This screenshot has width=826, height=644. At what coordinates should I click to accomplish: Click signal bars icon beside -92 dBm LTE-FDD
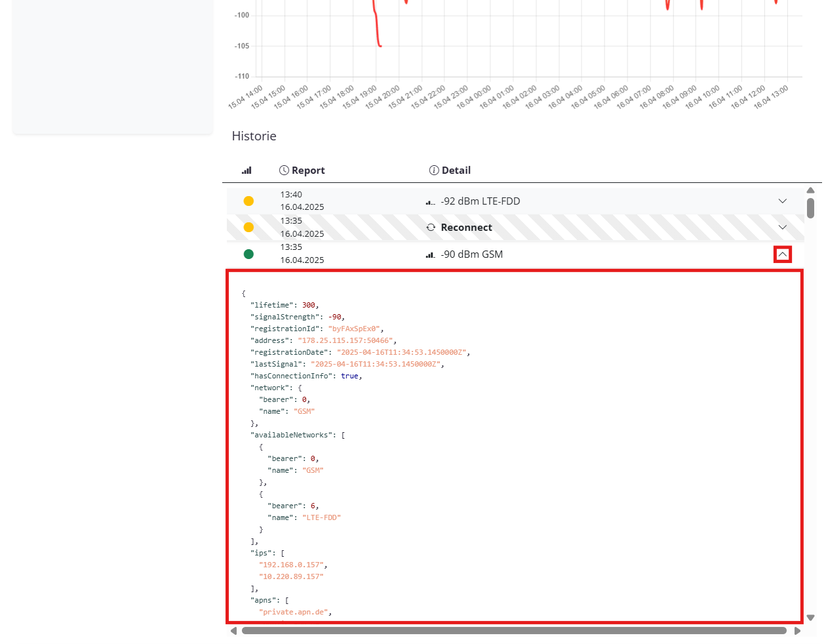click(431, 202)
